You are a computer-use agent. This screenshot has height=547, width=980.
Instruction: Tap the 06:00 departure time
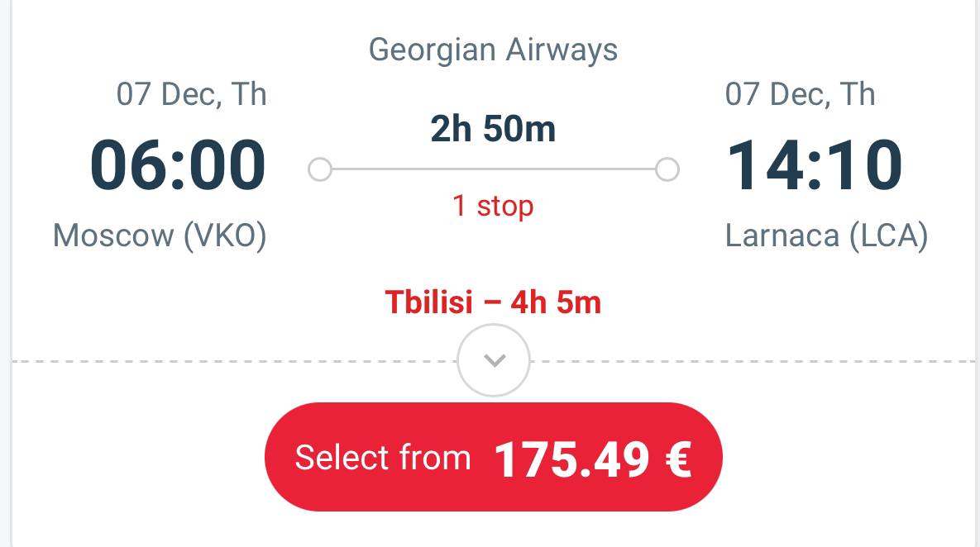pos(178,165)
